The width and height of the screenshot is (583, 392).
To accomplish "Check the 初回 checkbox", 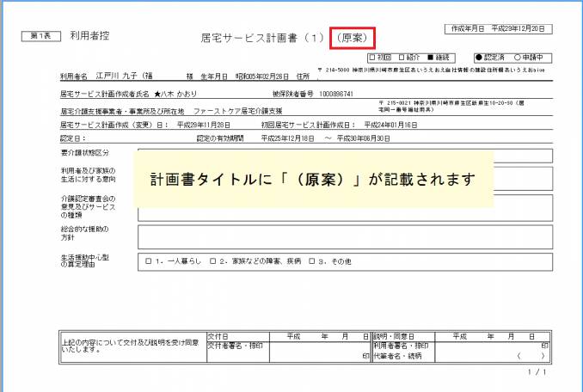I will point(371,58).
